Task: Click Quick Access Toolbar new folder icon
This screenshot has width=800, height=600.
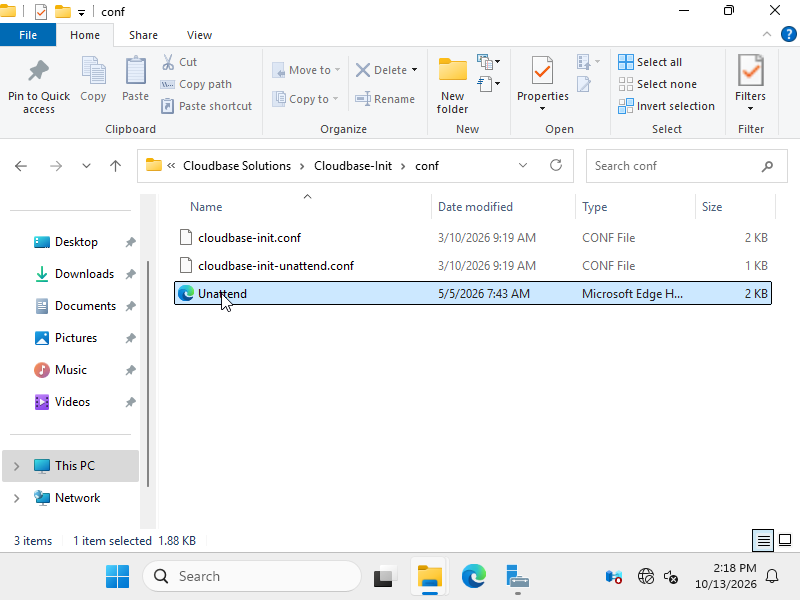Action: (x=63, y=11)
